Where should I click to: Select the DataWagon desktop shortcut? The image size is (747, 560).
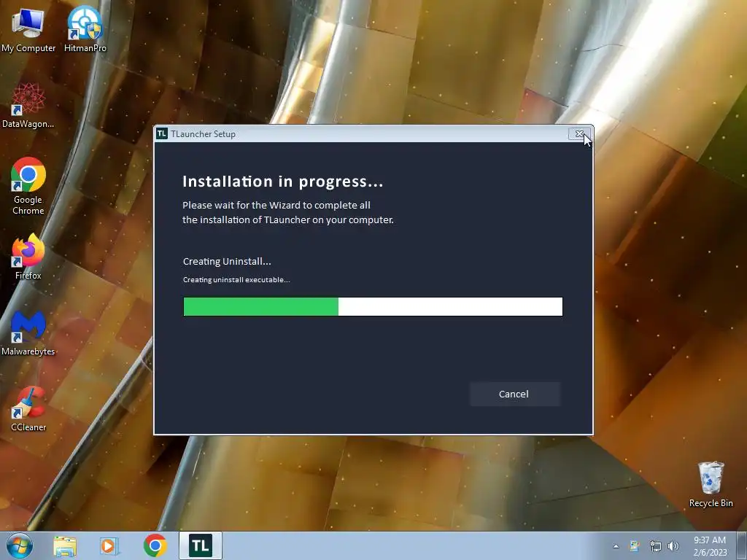(x=28, y=106)
